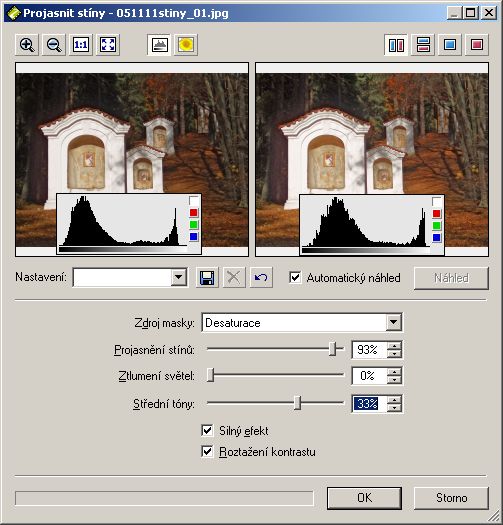Disable the Silný efekt checkbox

click(207, 431)
